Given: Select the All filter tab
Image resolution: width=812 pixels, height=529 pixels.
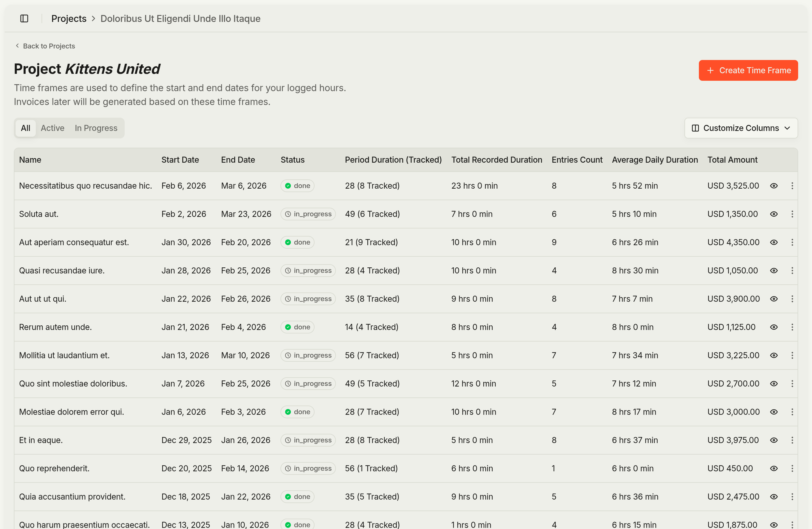Looking at the screenshot, I should (x=26, y=128).
